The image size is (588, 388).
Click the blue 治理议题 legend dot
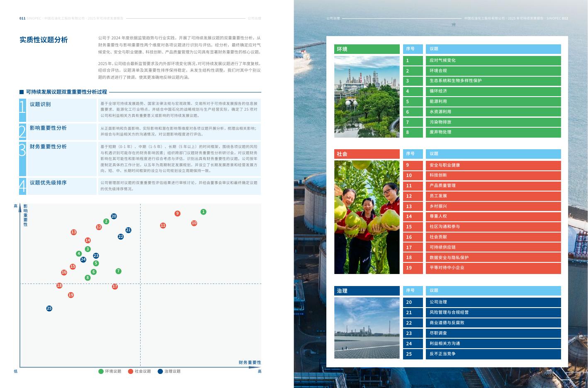tap(160, 371)
